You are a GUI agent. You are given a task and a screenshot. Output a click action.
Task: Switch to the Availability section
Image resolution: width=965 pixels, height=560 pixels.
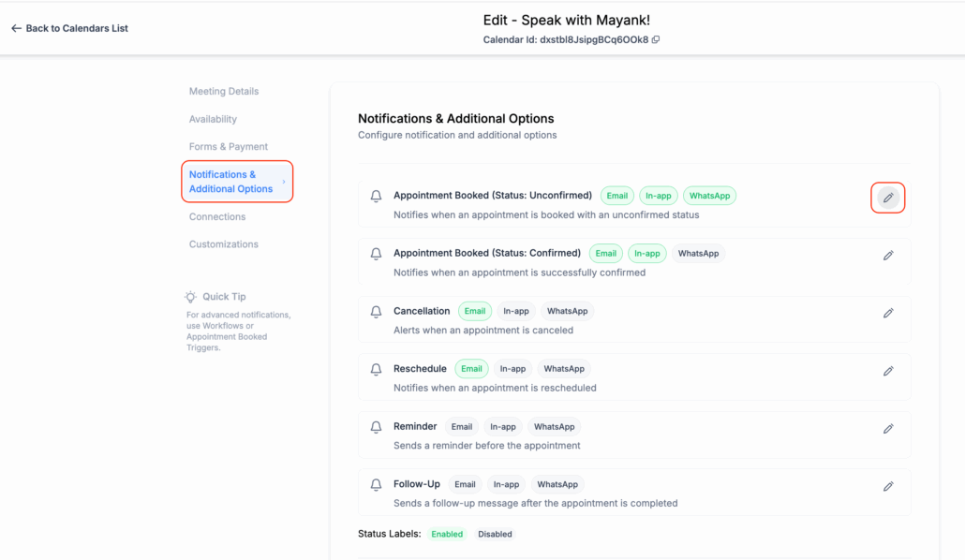click(213, 119)
